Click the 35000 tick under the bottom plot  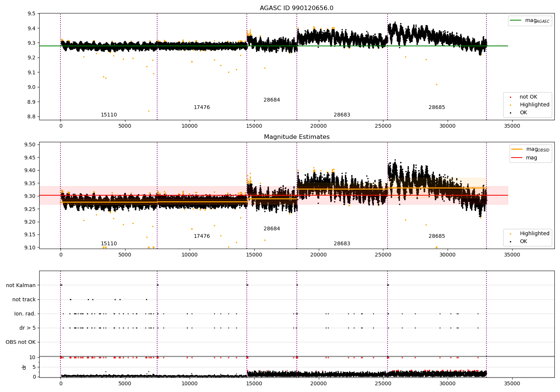(x=512, y=384)
